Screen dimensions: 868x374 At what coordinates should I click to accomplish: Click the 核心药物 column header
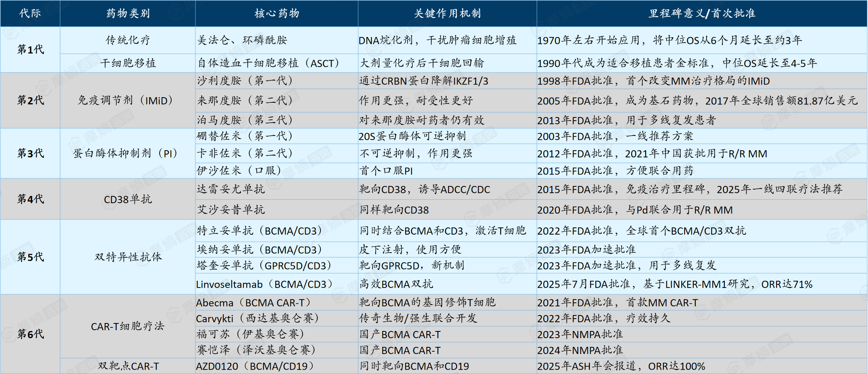coord(277,14)
